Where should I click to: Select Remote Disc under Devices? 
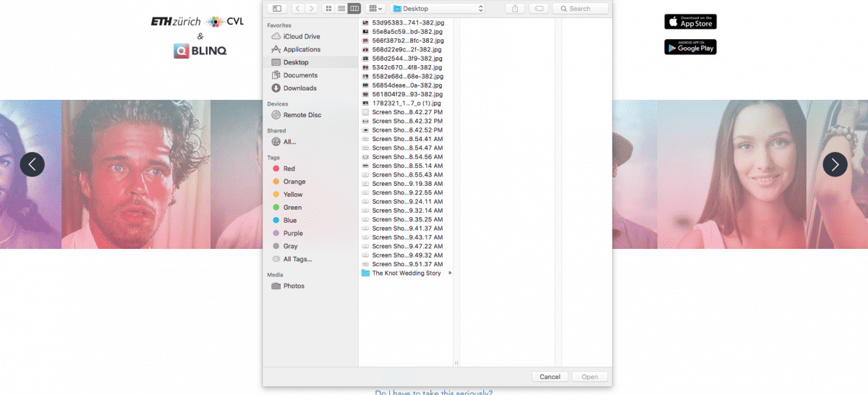(302, 115)
